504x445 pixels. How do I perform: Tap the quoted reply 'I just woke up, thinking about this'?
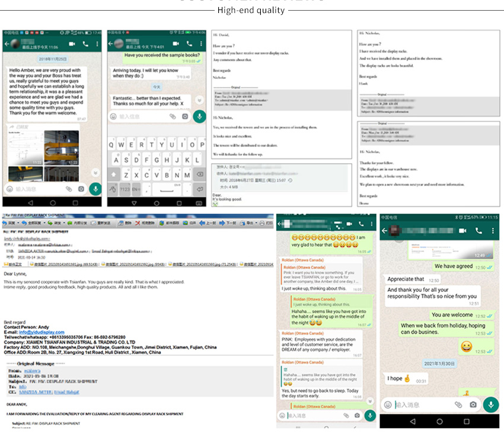point(331,302)
